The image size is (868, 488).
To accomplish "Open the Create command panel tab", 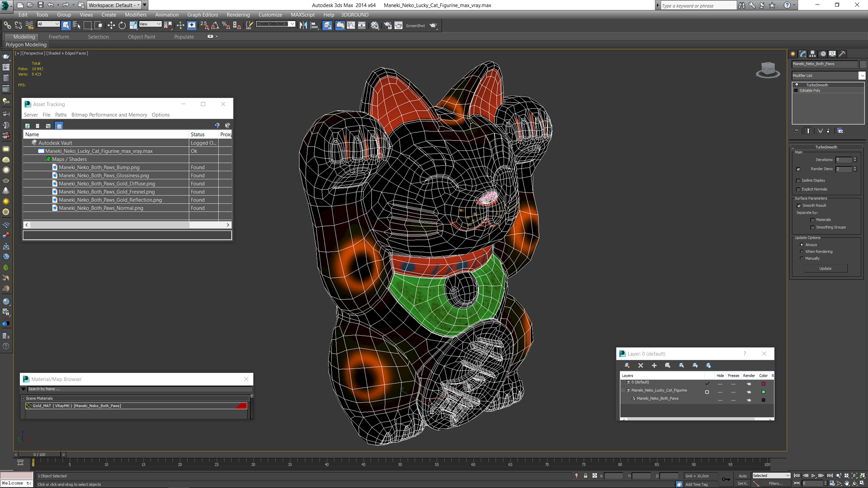I will [x=793, y=54].
